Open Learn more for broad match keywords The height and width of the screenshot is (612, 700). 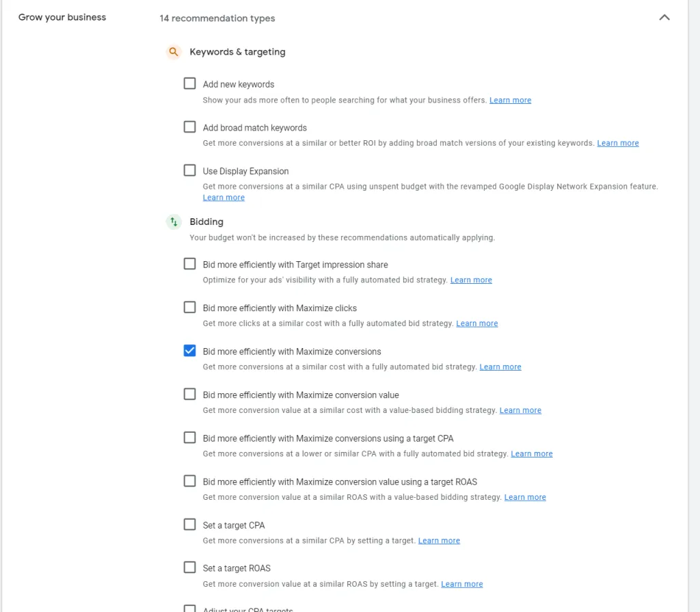[617, 144]
